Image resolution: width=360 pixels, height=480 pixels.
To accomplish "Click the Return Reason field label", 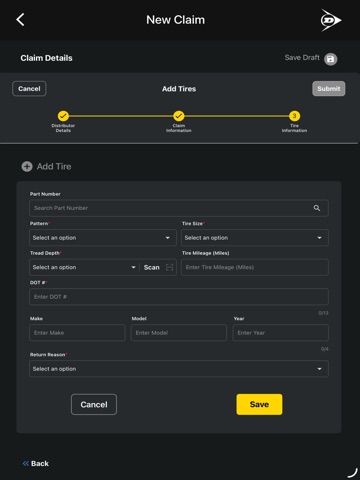I will pos(48,355).
